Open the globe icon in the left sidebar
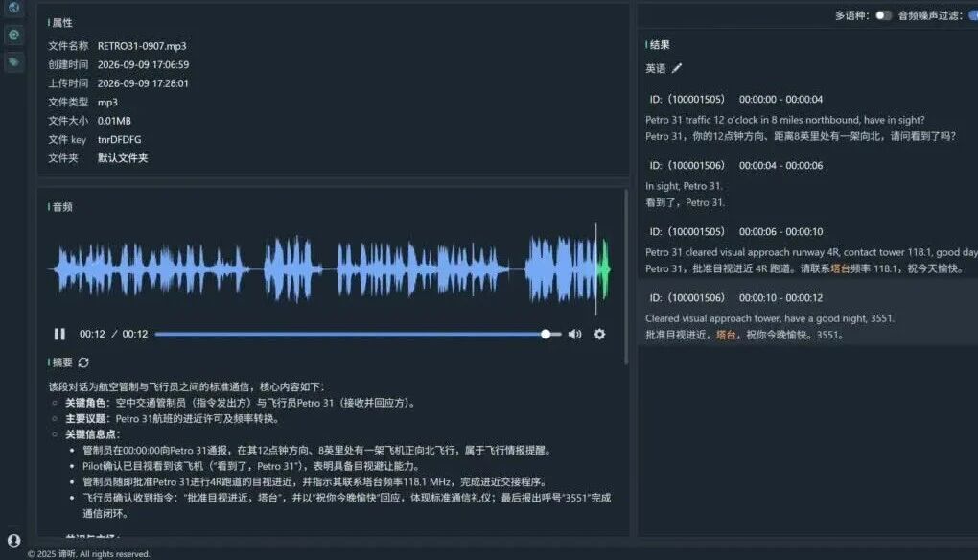978x560 pixels. 13,8
